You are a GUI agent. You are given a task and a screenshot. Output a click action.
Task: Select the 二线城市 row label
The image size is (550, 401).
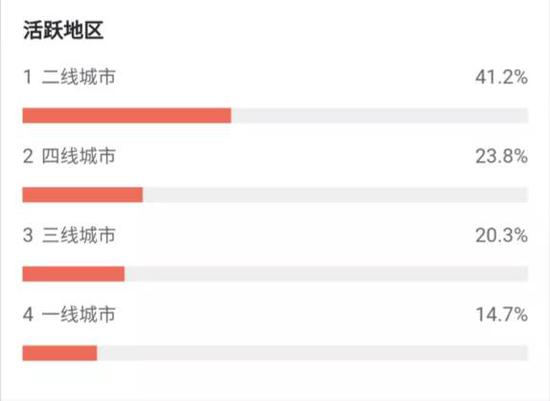click(x=79, y=77)
